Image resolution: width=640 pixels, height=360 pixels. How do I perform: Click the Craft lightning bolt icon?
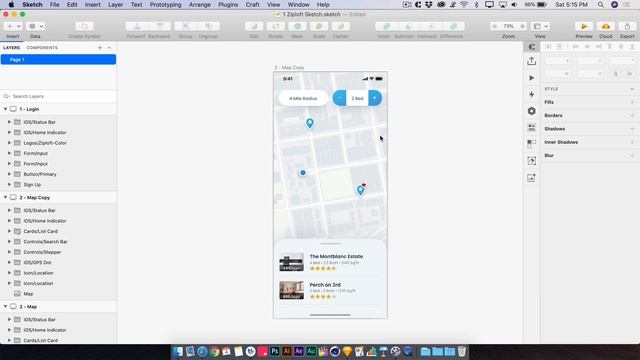coord(531,94)
